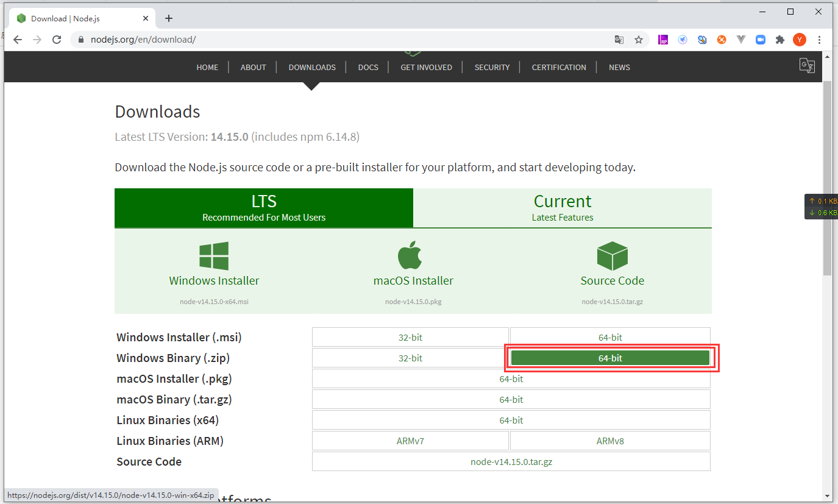Click the Linux Binaries (ARM) row label
838x504 pixels.
coord(170,441)
